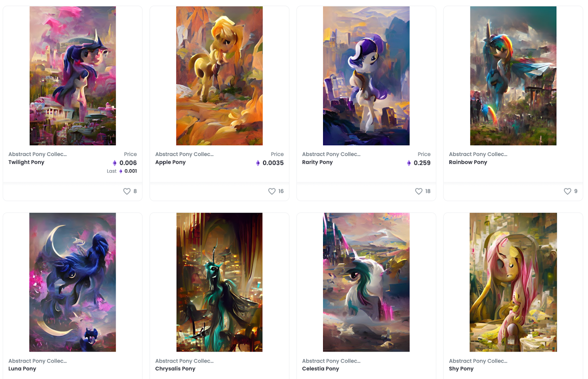This screenshot has height=379, width=588.
Task: Open the Rainbow Pony artwork image
Action: click(513, 76)
